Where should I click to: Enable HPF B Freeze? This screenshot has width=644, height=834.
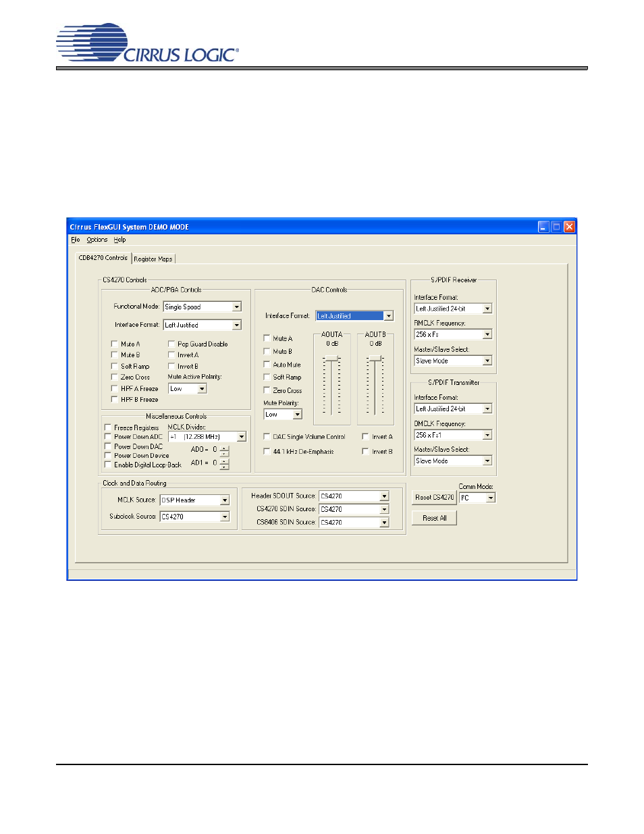115,399
